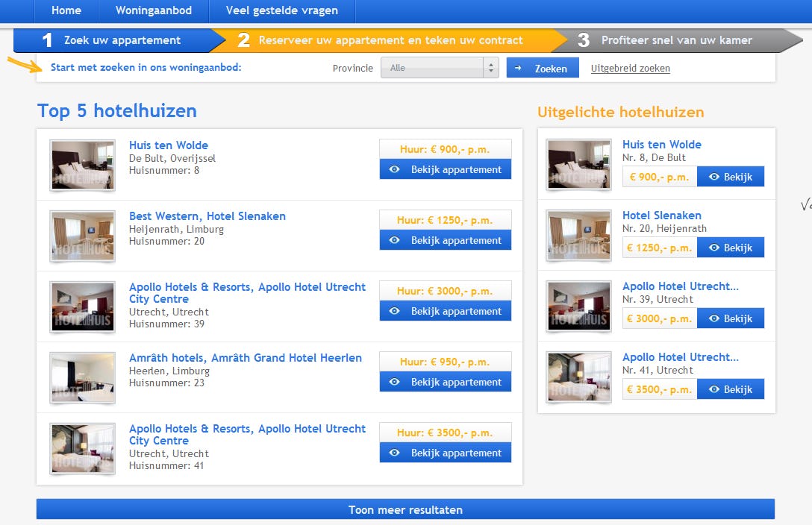
Task: Click eye icon in featured Hotel Slenaken 'Bekijk'
Action: coord(714,248)
